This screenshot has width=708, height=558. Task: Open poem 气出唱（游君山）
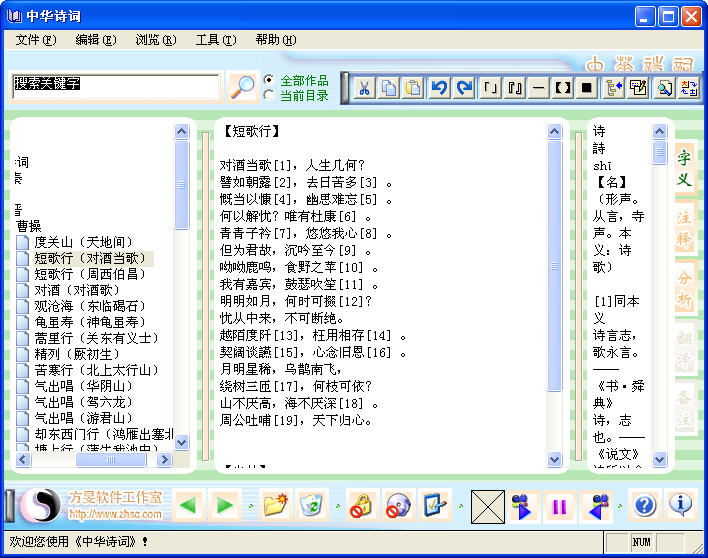point(84,418)
